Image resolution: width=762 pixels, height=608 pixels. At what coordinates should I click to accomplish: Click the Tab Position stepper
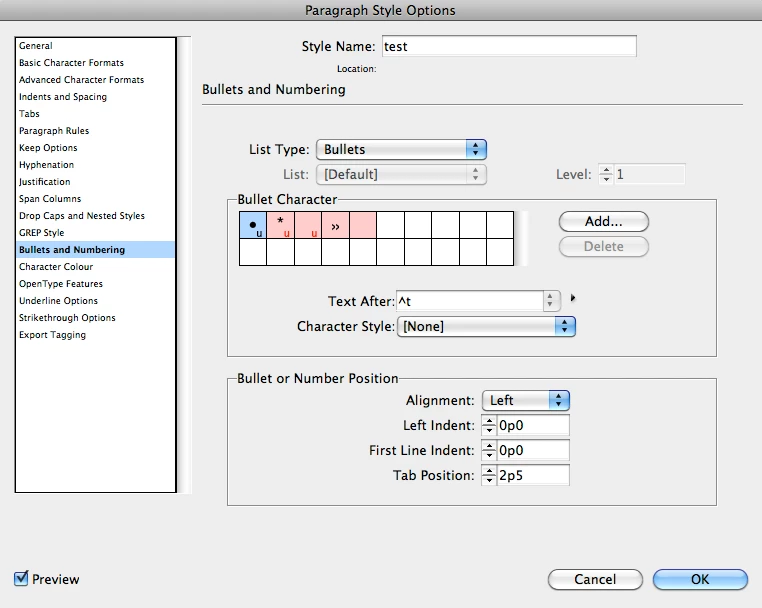[489, 475]
